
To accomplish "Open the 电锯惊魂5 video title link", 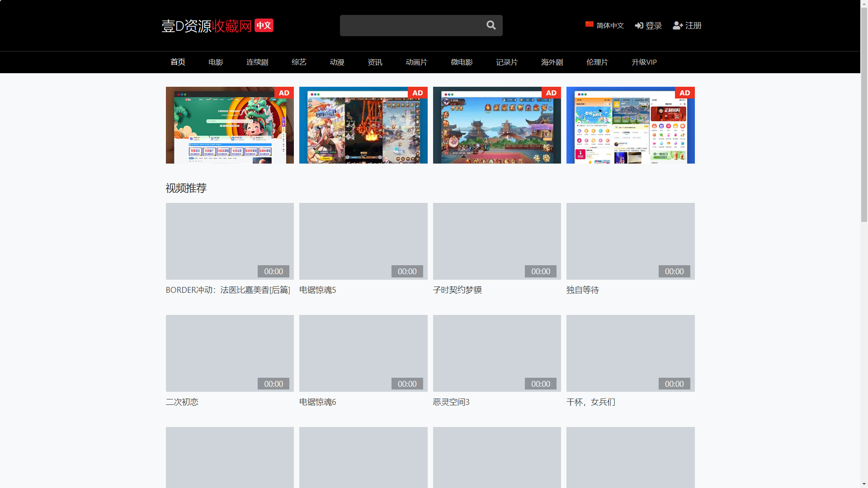I will [317, 290].
